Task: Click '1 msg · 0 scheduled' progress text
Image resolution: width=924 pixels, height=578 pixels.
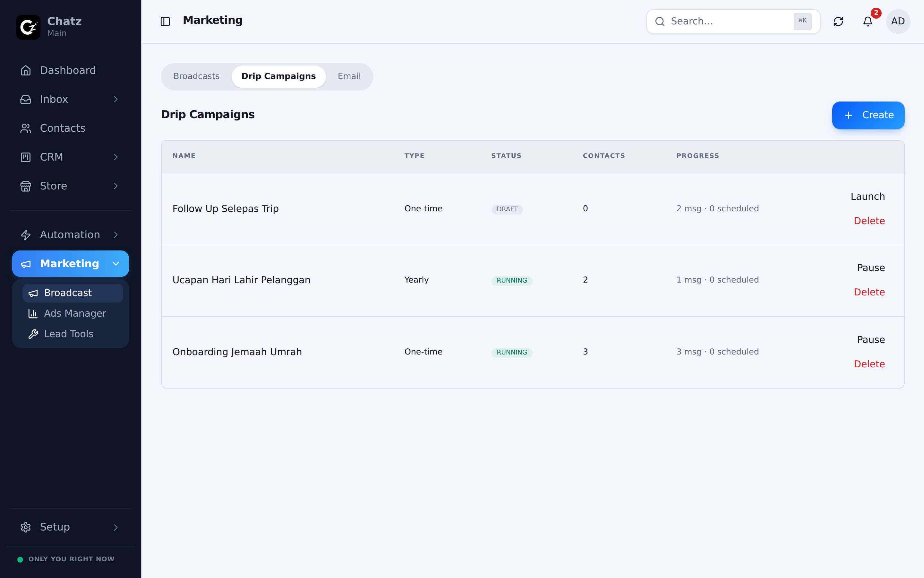Action: click(717, 280)
